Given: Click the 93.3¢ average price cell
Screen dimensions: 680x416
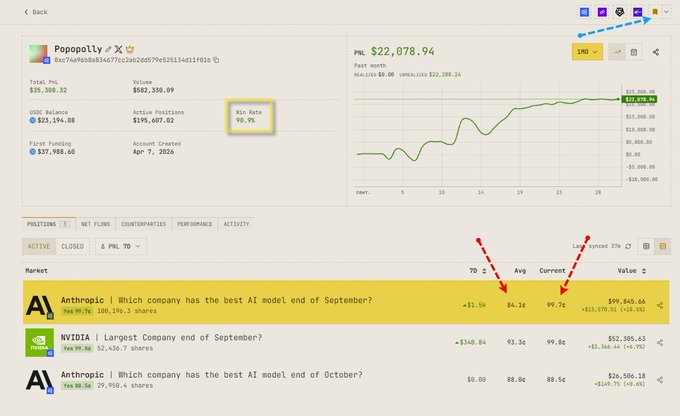Looking at the screenshot, I should tap(516, 343).
